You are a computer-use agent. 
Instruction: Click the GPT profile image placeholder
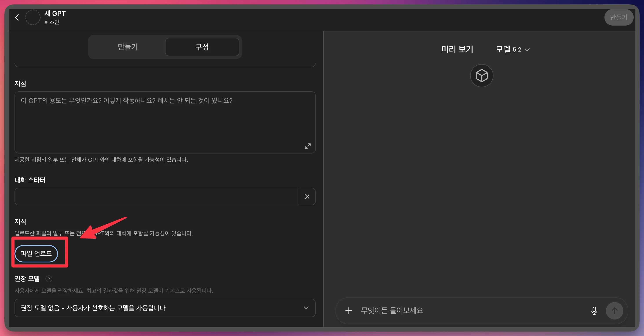click(x=33, y=17)
